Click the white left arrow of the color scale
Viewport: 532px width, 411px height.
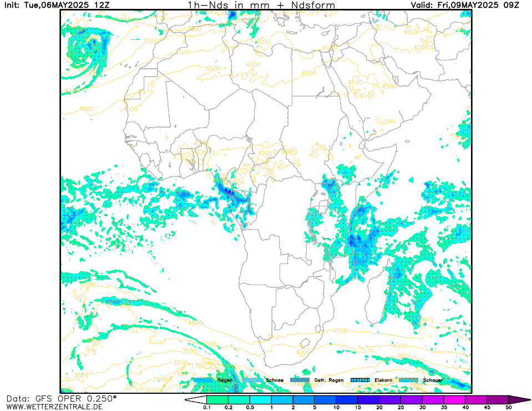pyautogui.click(x=196, y=399)
